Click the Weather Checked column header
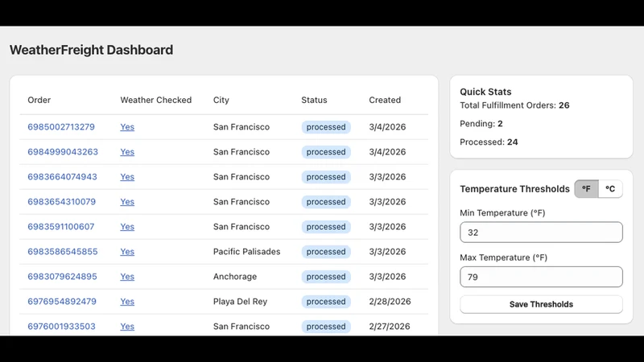This screenshot has width=644, height=362. (x=156, y=100)
